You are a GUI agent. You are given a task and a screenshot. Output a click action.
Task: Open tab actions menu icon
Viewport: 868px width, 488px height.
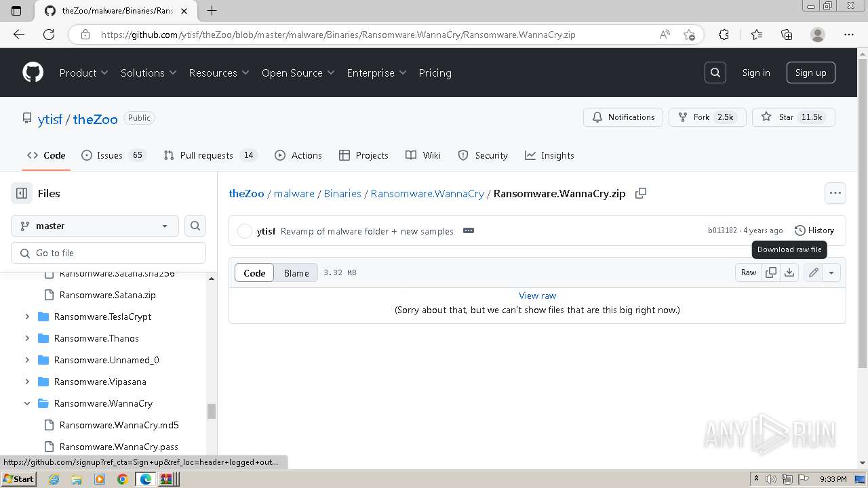[16, 10]
